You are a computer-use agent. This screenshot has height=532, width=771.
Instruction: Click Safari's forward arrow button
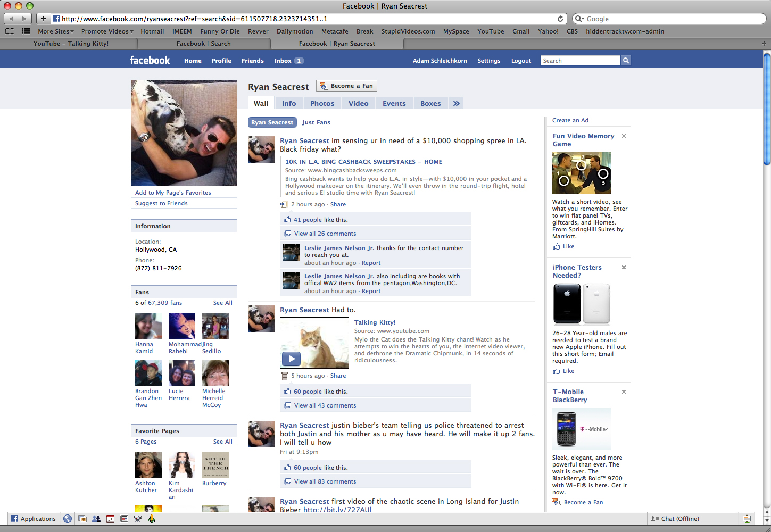click(25, 19)
